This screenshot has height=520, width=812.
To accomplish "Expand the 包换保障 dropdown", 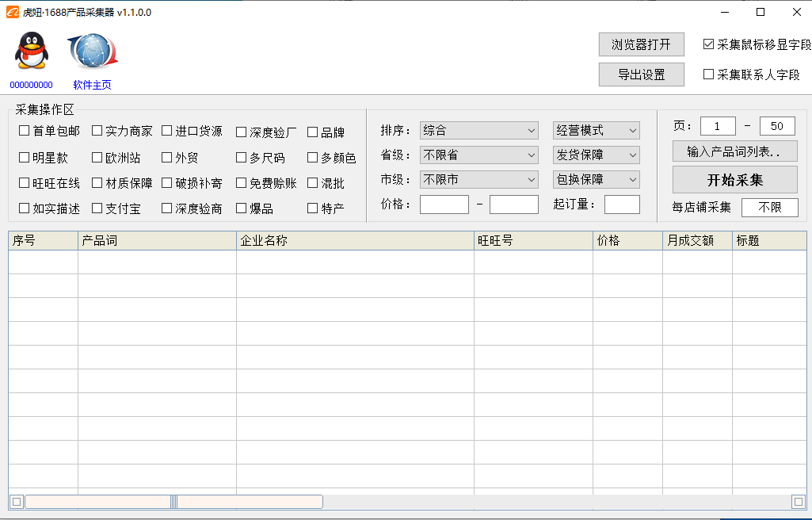I will point(596,179).
